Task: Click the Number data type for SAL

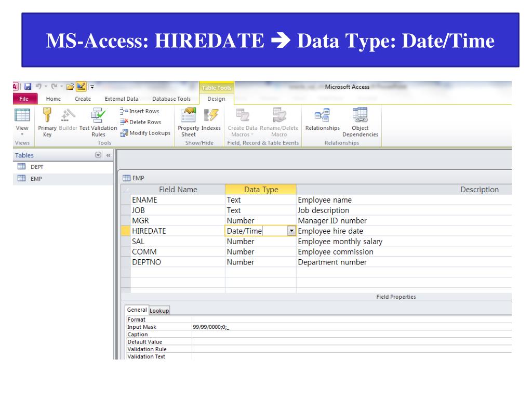Action: 261,241
